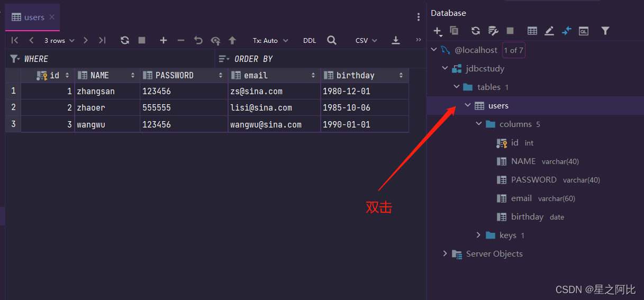Duplicate data source in Database panel
This screenshot has width=644, height=300.
[454, 31]
